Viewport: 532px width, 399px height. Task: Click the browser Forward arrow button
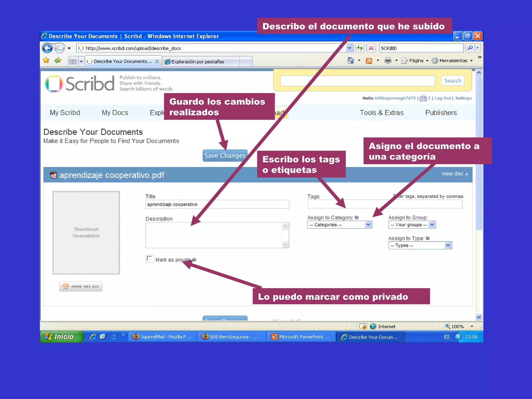(60, 48)
